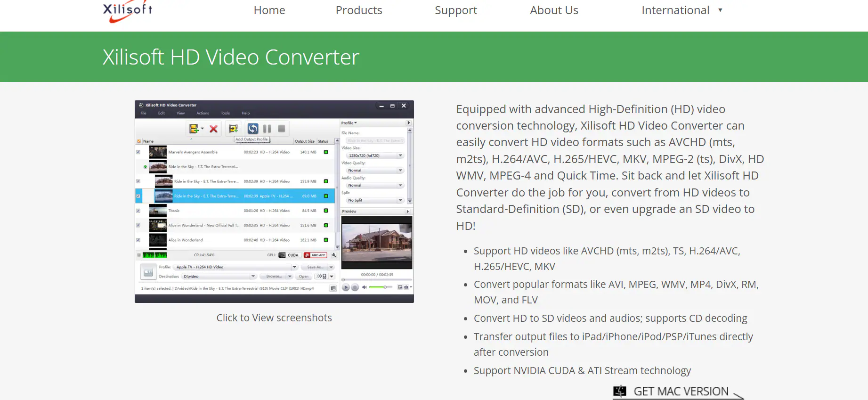The width and height of the screenshot is (868, 400).
Task: Click the status icon for the 151.6 MB row
Action: click(x=326, y=225)
